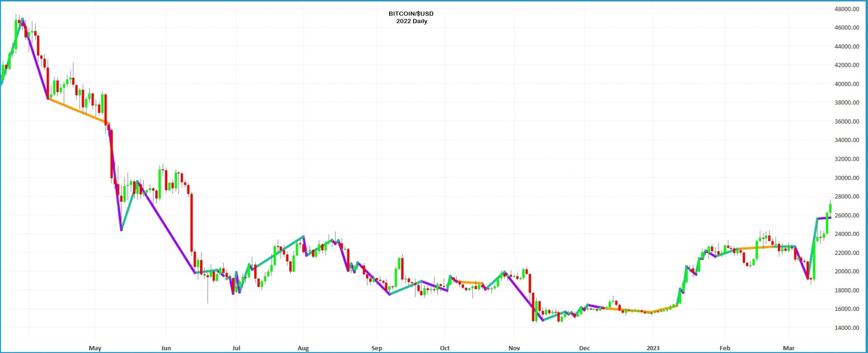868x353 pixels.
Task: Select the Nov date axis label
Action: (514, 348)
